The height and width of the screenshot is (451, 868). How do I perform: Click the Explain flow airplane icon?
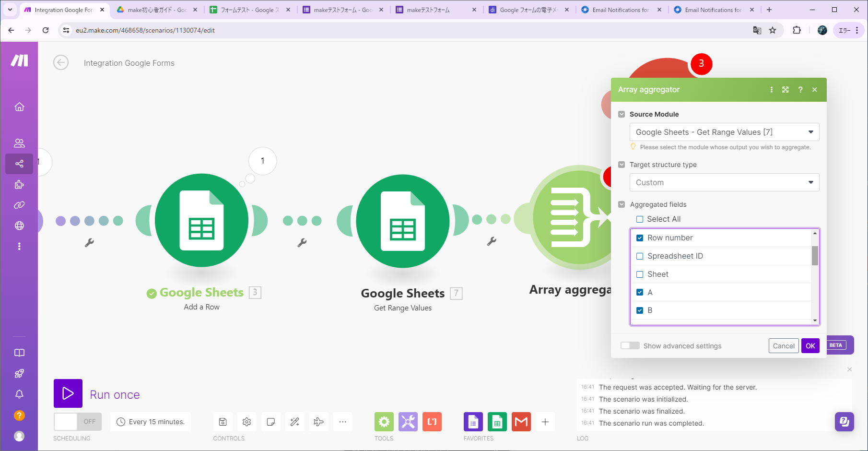[318, 422]
